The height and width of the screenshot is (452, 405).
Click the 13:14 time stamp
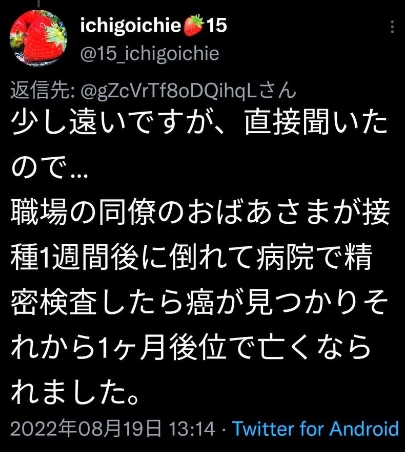(x=192, y=429)
